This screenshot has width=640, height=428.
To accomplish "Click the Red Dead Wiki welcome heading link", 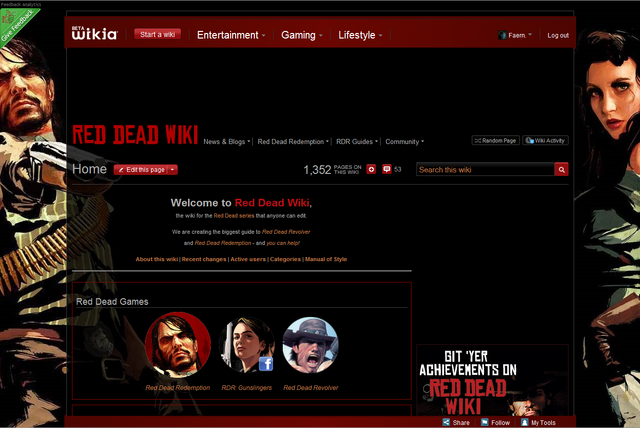I will pos(272,203).
